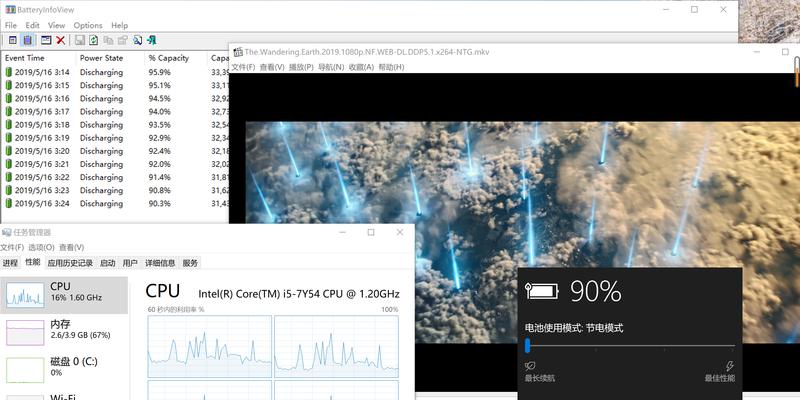Click the 90% battery percentage text
Screen dimensions: 800x400
(595, 291)
